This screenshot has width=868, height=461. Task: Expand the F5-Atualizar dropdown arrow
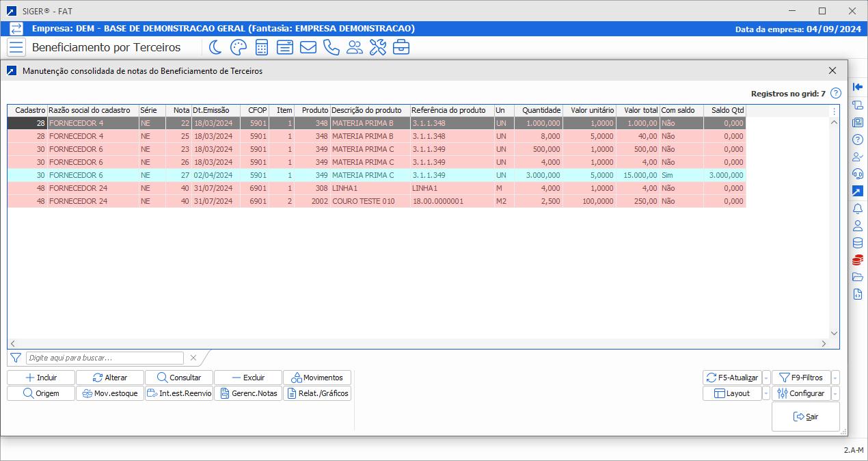click(x=766, y=378)
